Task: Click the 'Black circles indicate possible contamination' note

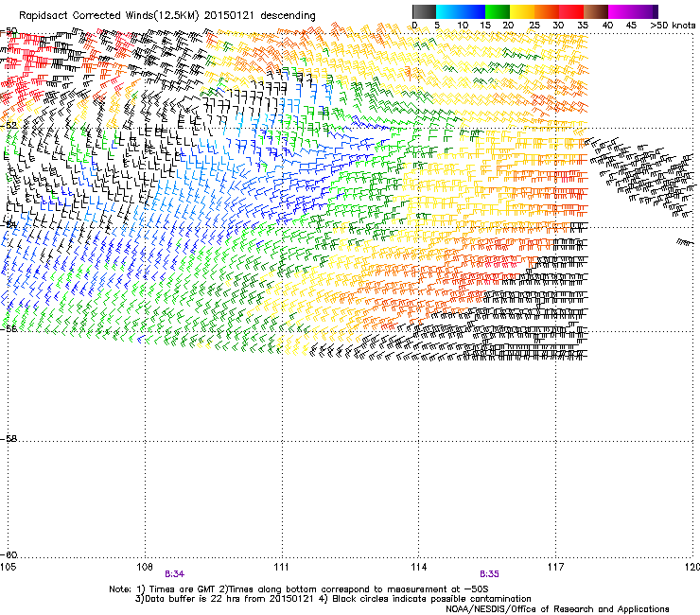Action: tap(431, 599)
